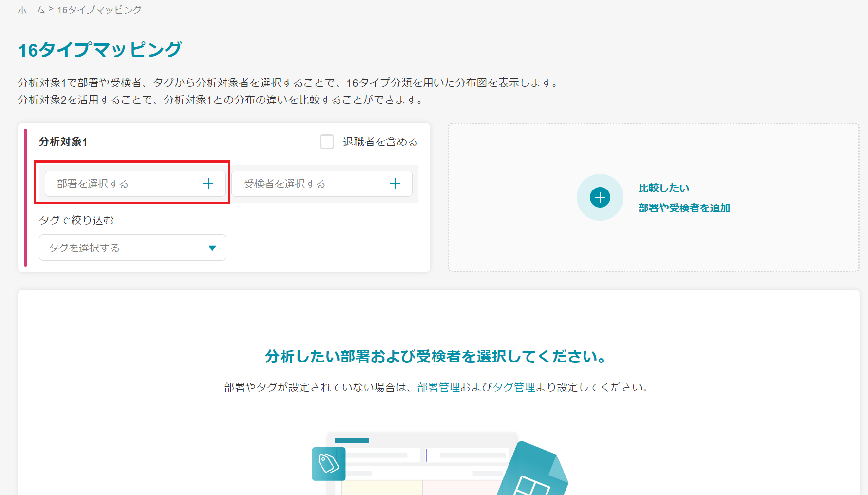
Task: Select 16タイプマッピング in the breadcrumb trail
Action: [x=99, y=9]
